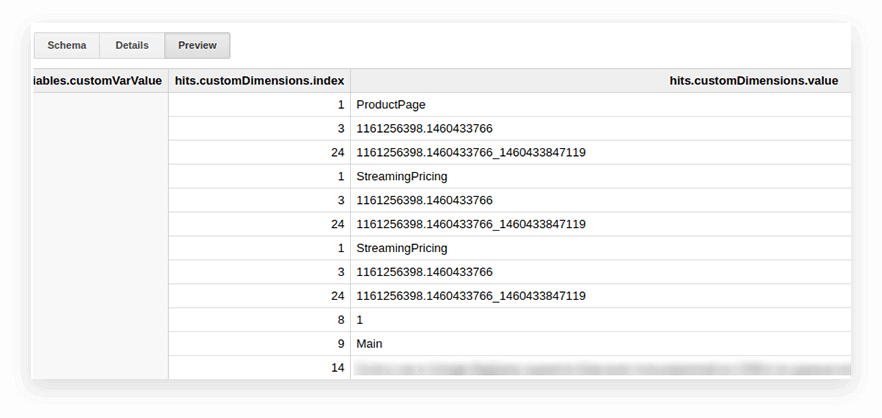882x418 pixels.
Task: Select the ProductPage value cell
Action: [391, 105]
